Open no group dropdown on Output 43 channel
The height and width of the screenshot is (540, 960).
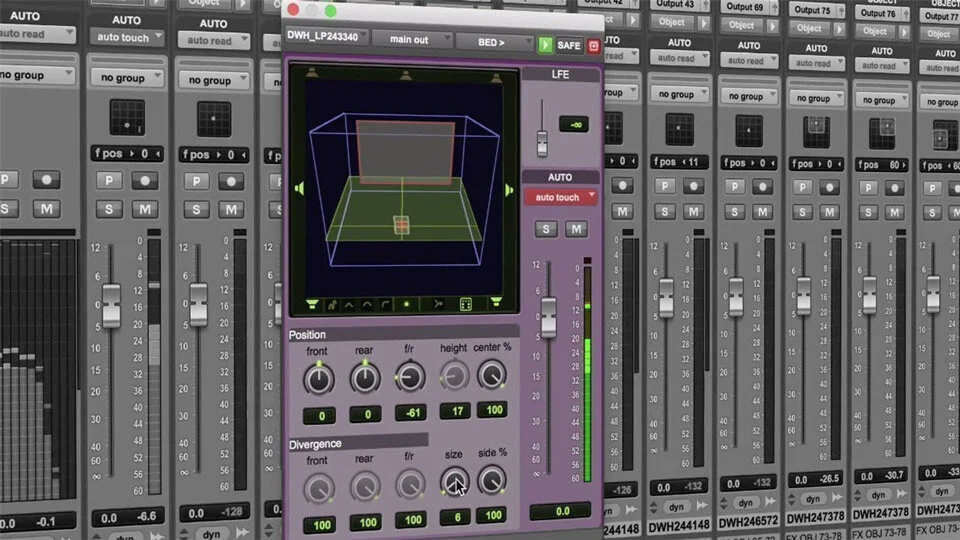point(680,94)
